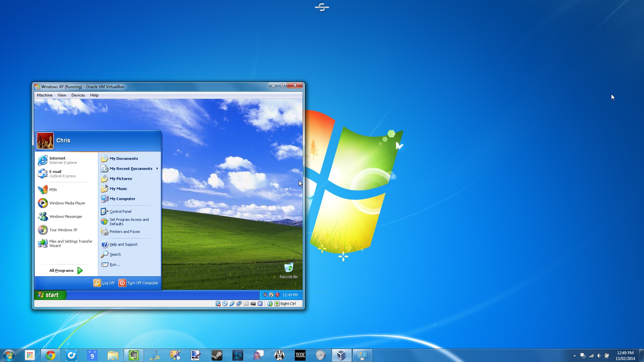Image resolution: width=644 pixels, height=362 pixels.
Task: Open Control Panel from Start Menu
Action: [120, 211]
